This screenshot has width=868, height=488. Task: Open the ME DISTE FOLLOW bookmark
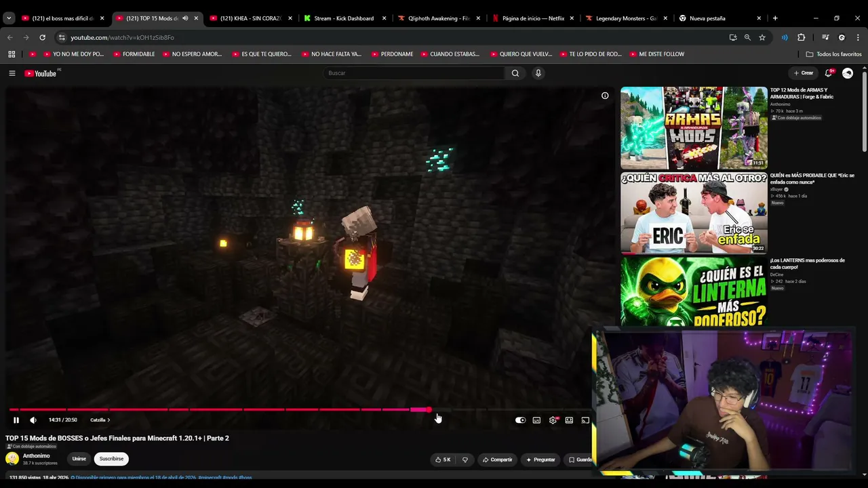point(657,54)
